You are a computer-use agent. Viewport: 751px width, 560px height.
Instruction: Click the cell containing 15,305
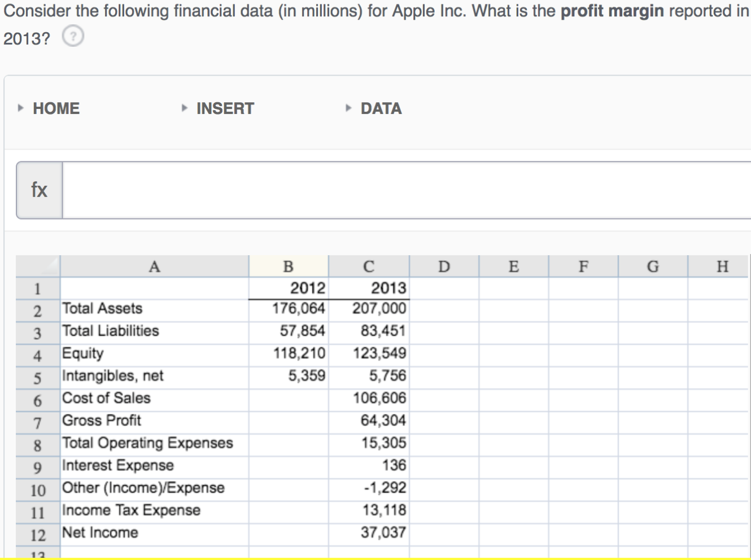coord(369,445)
